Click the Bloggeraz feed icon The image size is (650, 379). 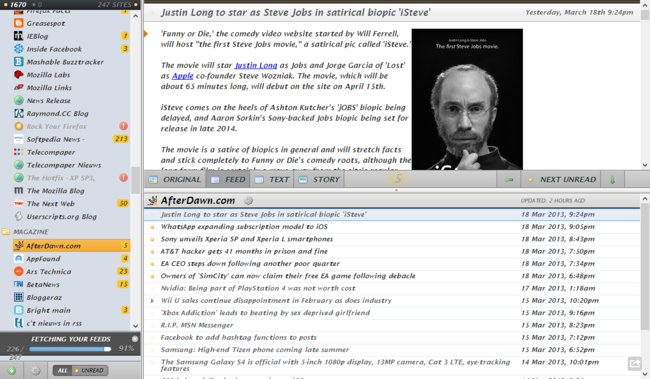click(19, 297)
